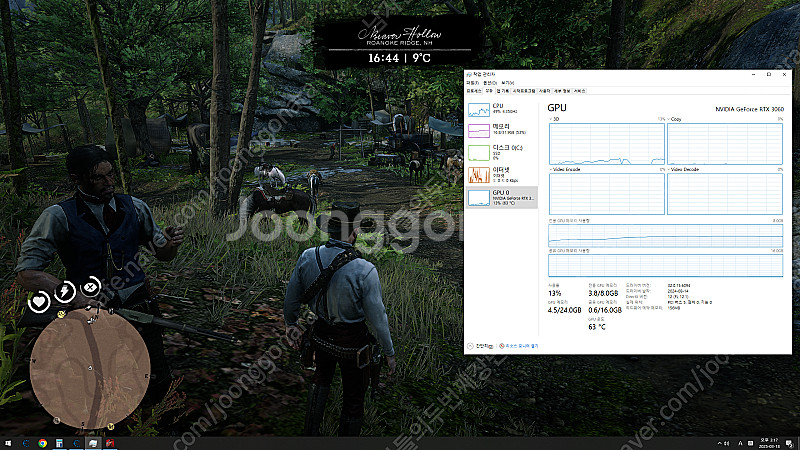The image size is (800, 450).
Task: Click the 13% utilization value
Action: (554, 293)
